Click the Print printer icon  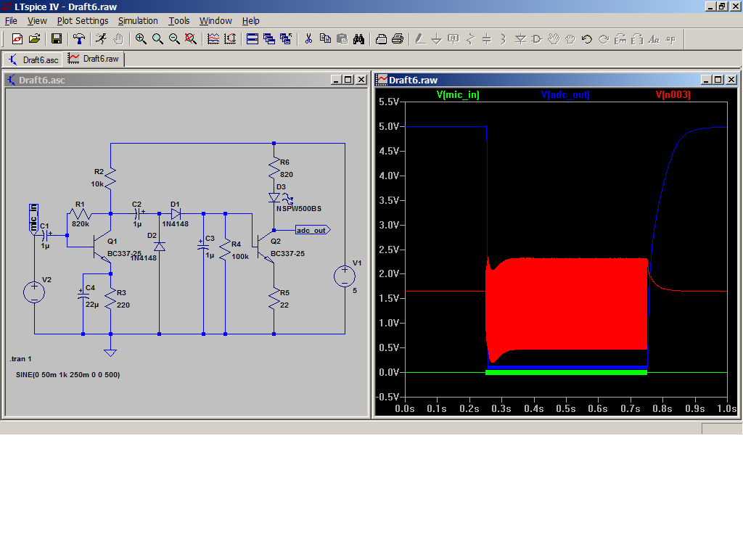click(398, 39)
